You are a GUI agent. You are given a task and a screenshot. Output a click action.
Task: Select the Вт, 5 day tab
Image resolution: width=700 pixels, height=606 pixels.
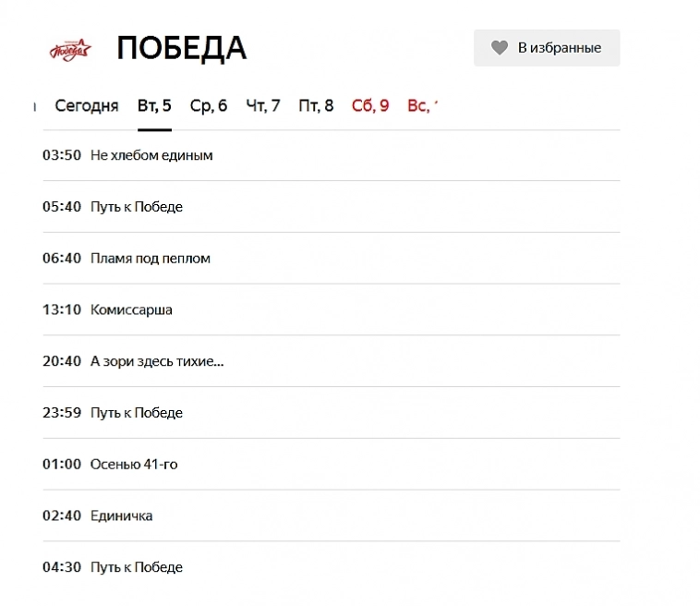pyautogui.click(x=154, y=105)
